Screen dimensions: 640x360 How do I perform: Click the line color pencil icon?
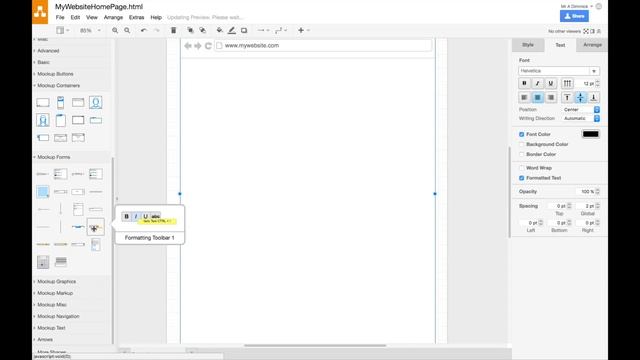232,30
